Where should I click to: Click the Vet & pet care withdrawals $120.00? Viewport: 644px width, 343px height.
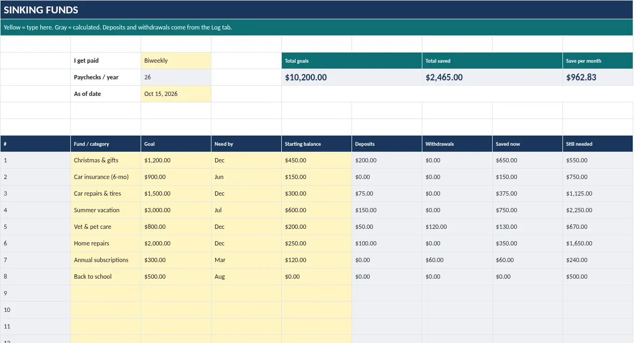pos(457,227)
